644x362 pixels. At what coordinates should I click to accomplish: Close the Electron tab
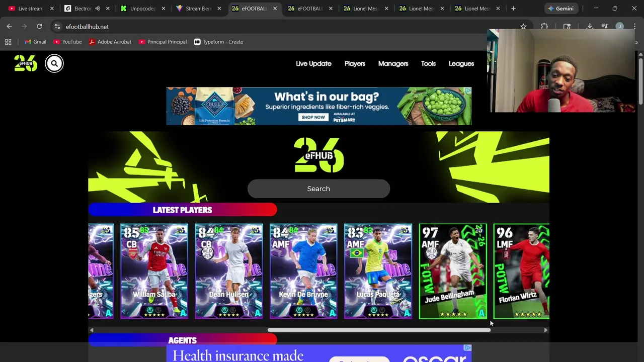pyautogui.click(x=108, y=9)
